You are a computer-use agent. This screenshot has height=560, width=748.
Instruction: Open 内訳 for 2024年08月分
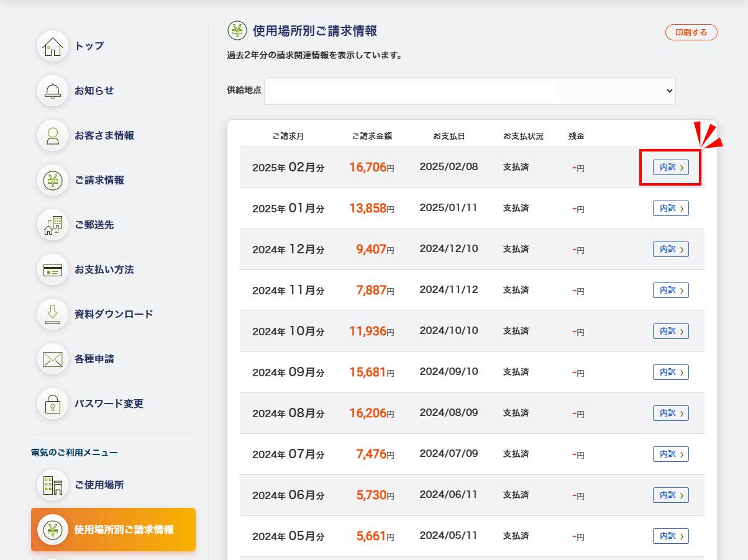pyautogui.click(x=671, y=413)
